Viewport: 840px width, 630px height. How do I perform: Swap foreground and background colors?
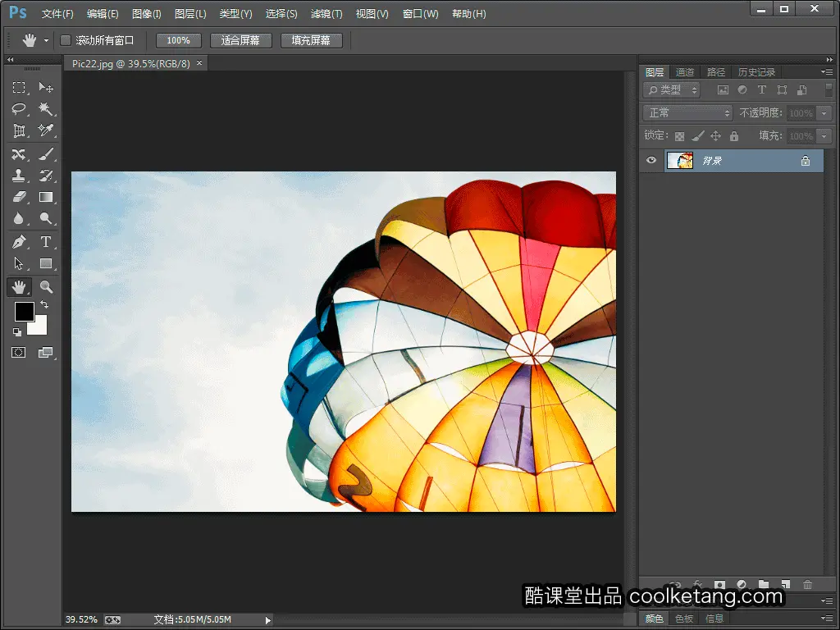coord(44,304)
